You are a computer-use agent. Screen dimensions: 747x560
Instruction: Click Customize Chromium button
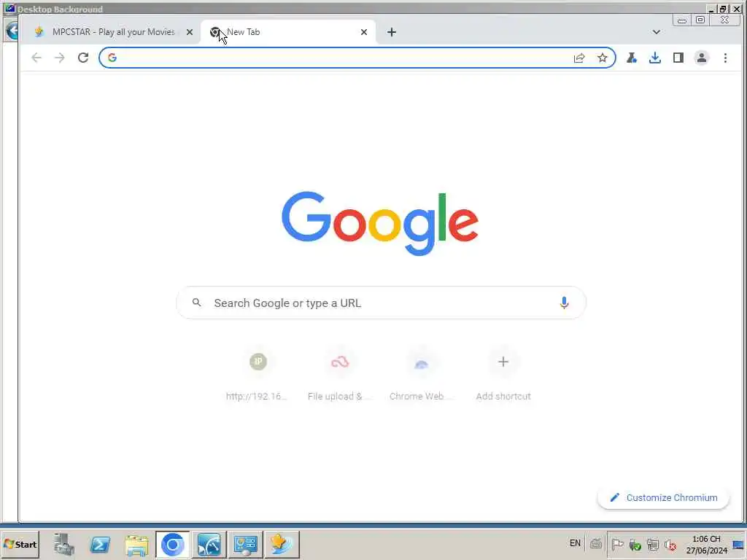coord(664,497)
